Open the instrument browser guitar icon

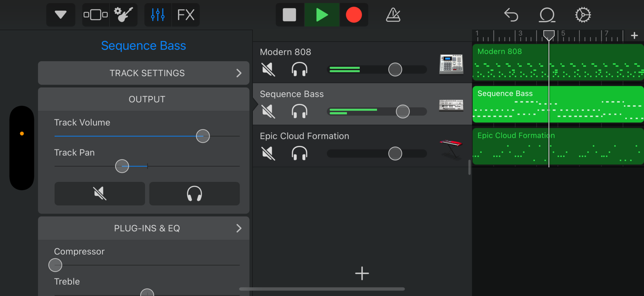pyautogui.click(x=124, y=15)
